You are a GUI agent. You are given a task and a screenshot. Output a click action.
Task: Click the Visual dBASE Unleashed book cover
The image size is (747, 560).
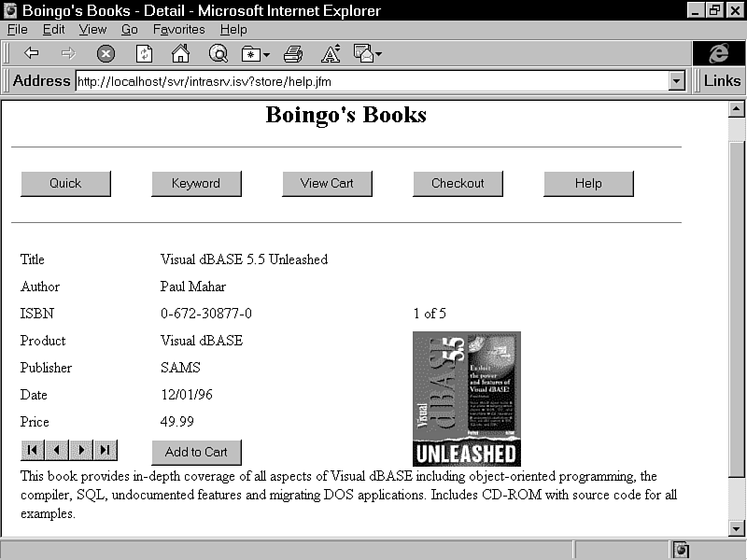coord(466,399)
